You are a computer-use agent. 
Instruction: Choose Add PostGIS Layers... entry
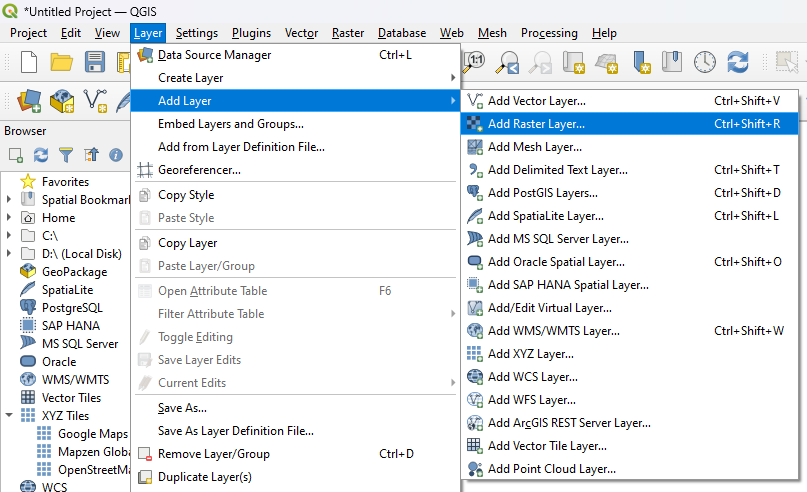tap(629, 193)
